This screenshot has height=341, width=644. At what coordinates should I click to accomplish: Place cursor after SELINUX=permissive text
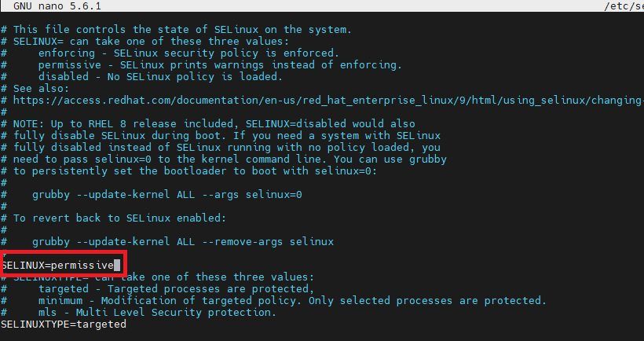tap(117, 266)
